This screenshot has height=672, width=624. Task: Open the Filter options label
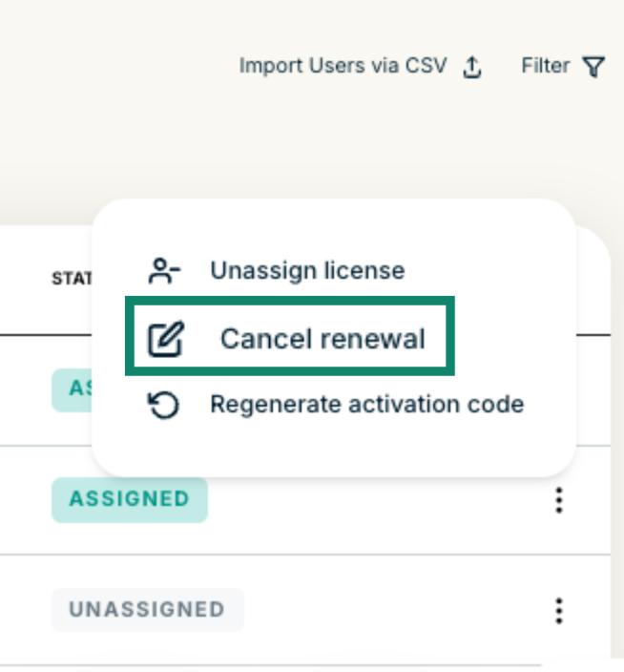pyautogui.click(x=545, y=67)
